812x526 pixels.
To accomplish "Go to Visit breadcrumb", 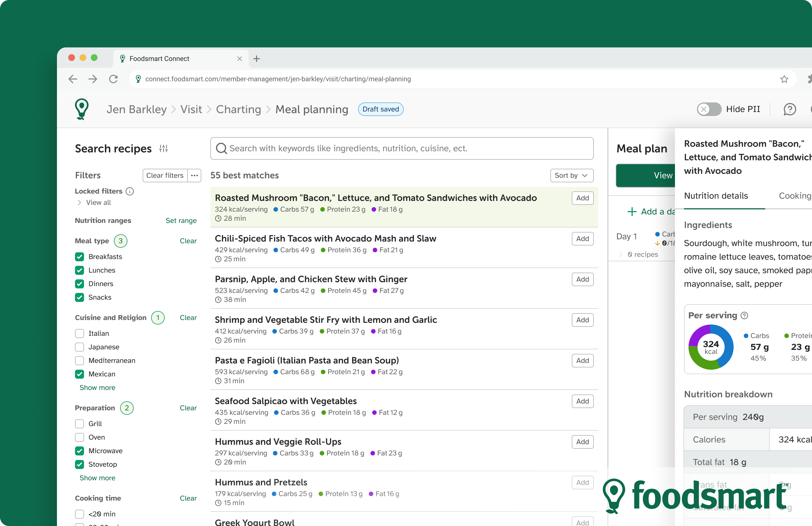I will coord(191,109).
